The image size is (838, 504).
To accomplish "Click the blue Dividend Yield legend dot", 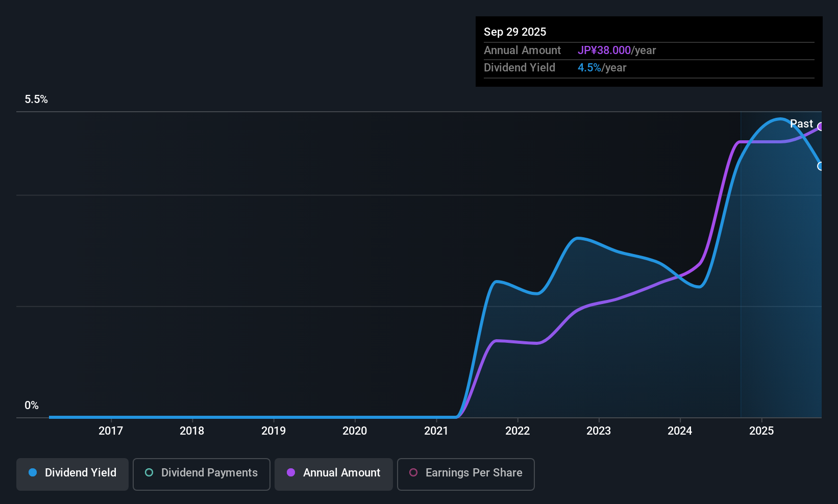I will 33,473.
